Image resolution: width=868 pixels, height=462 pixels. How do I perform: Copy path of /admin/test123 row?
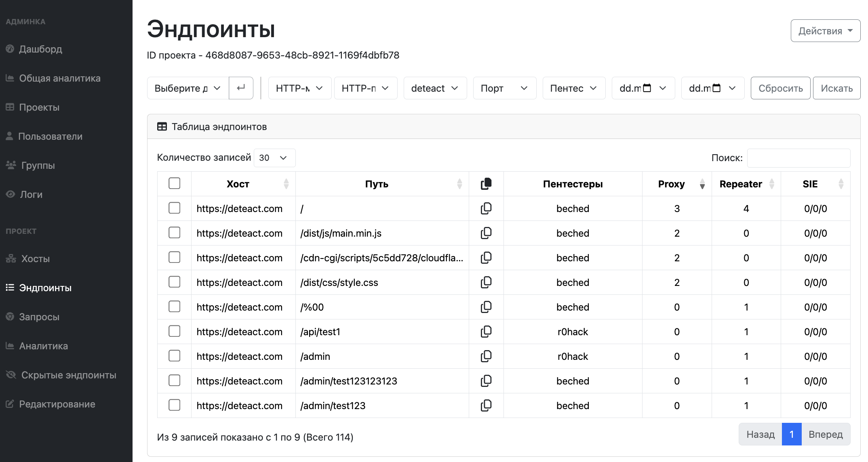(x=486, y=405)
